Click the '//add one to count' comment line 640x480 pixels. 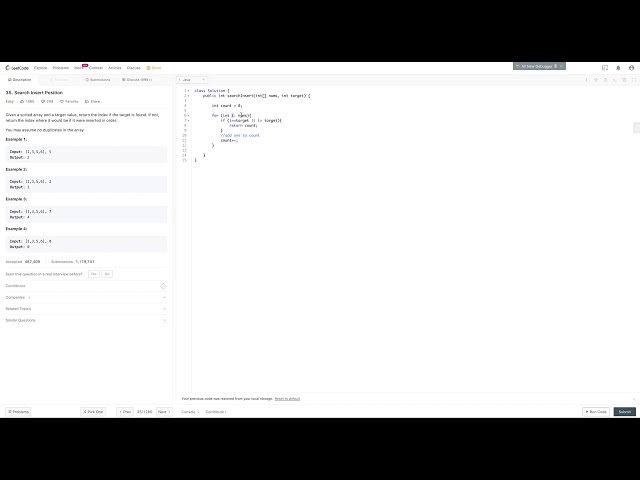pos(240,136)
